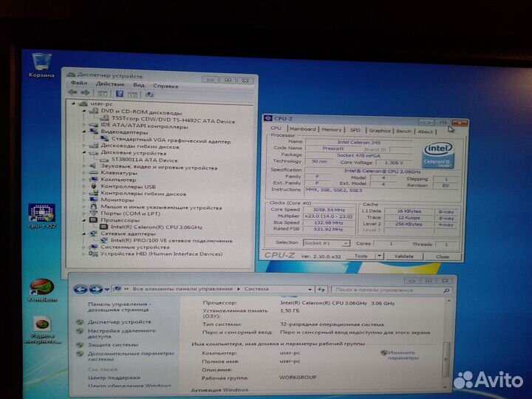The height and width of the screenshot is (399, 532).
Task: Click the Intel Celeron D logo in CPU-Z
Action: point(437,154)
